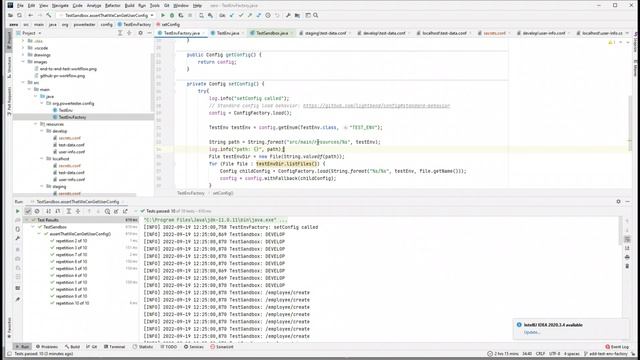Click CRLF line separator in status bar
The width and height of the screenshot is (640, 360).
[x=540, y=354]
